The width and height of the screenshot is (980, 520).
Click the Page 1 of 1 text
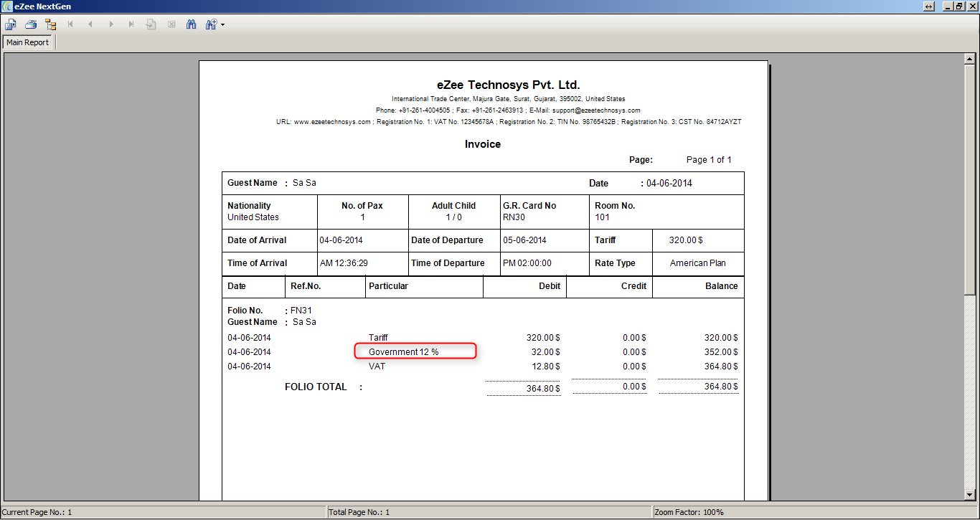tap(709, 160)
